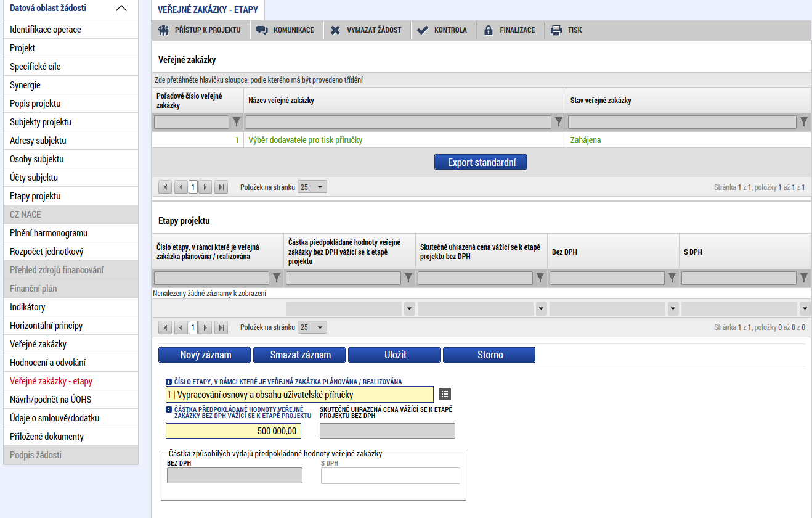Click Smazat záznam button
This screenshot has height=518, width=812.
pyautogui.click(x=299, y=355)
